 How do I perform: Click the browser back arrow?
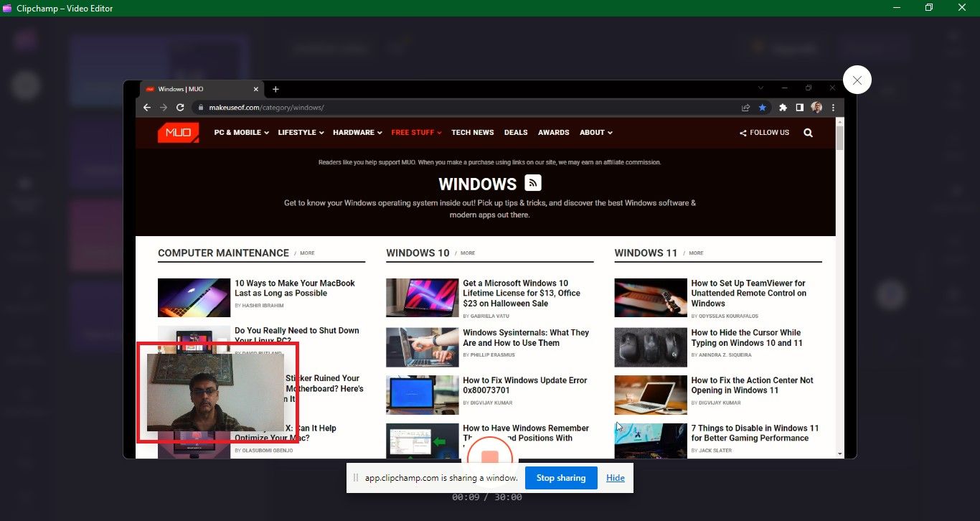pyautogui.click(x=147, y=108)
